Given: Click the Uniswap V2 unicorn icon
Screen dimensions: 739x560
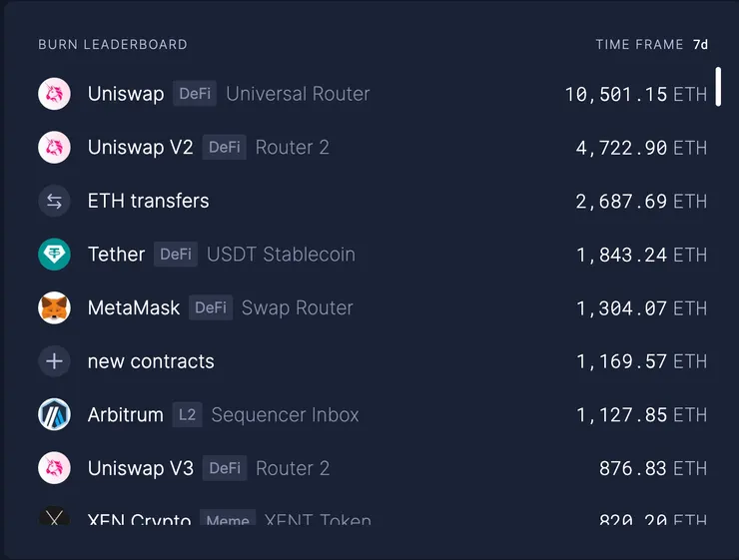Looking at the screenshot, I should tap(54, 148).
